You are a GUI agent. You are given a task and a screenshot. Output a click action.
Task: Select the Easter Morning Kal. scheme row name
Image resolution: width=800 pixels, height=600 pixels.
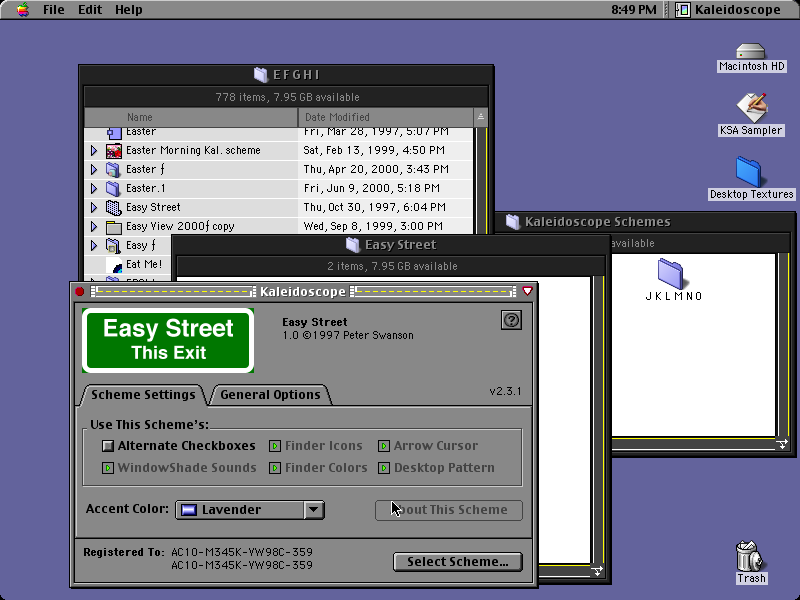tap(193, 151)
